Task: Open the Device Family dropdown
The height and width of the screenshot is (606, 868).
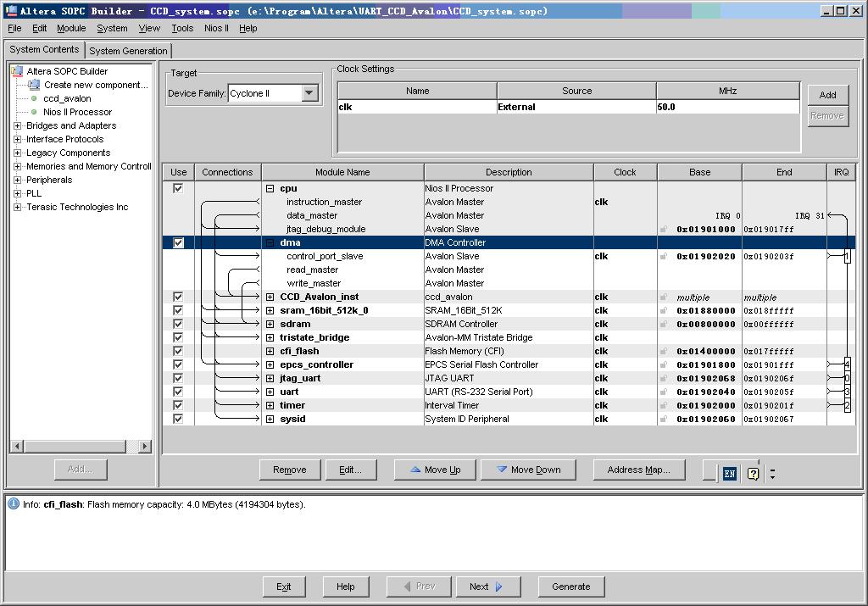Action: click(x=309, y=93)
